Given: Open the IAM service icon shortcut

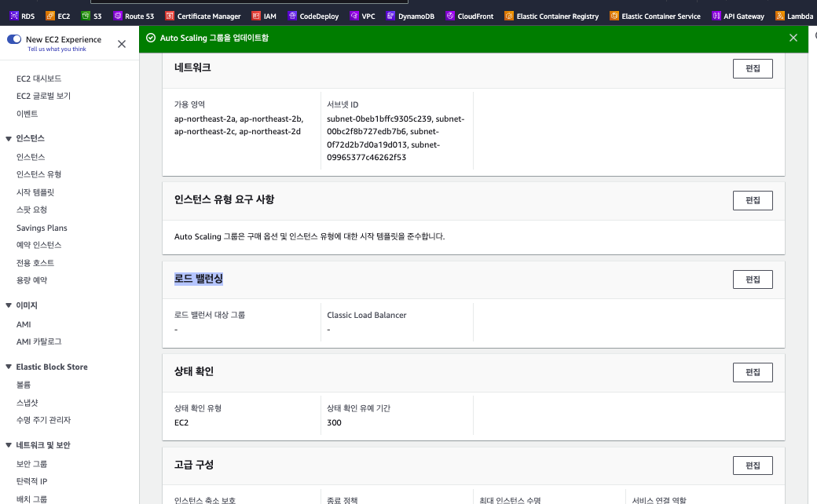Looking at the screenshot, I should coord(256,16).
